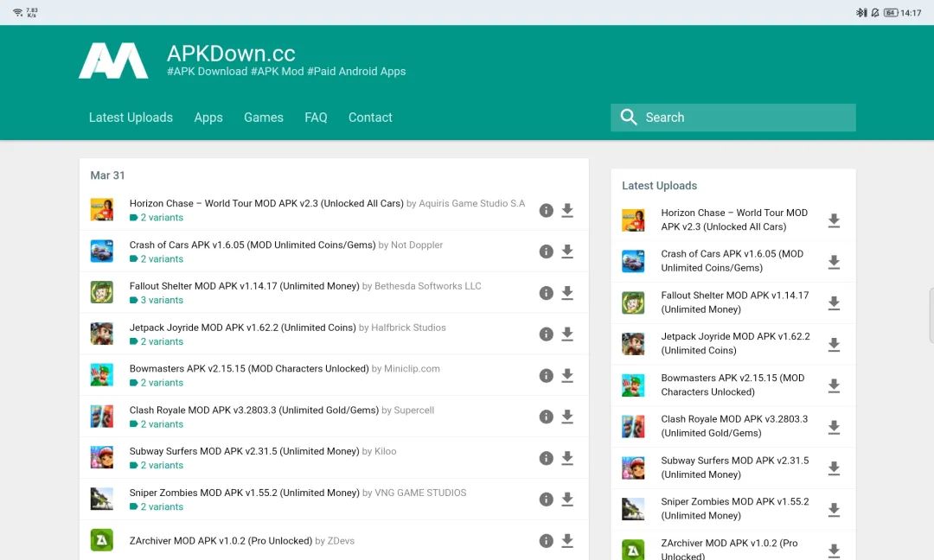
Task: Open the Contact page
Action: pyautogui.click(x=370, y=118)
